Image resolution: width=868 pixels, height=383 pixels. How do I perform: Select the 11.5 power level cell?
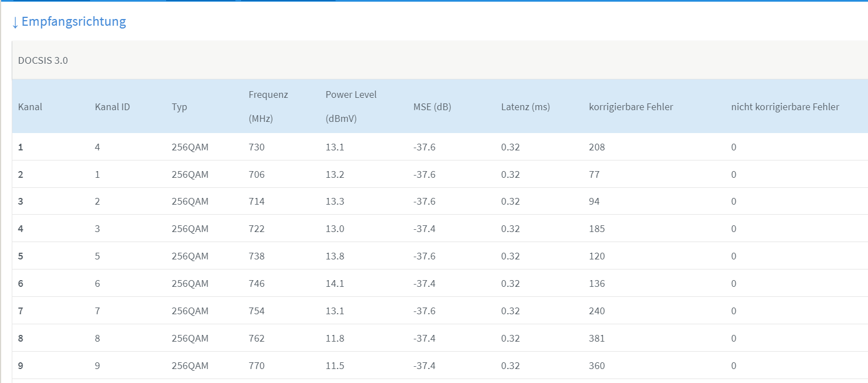click(x=334, y=366)
